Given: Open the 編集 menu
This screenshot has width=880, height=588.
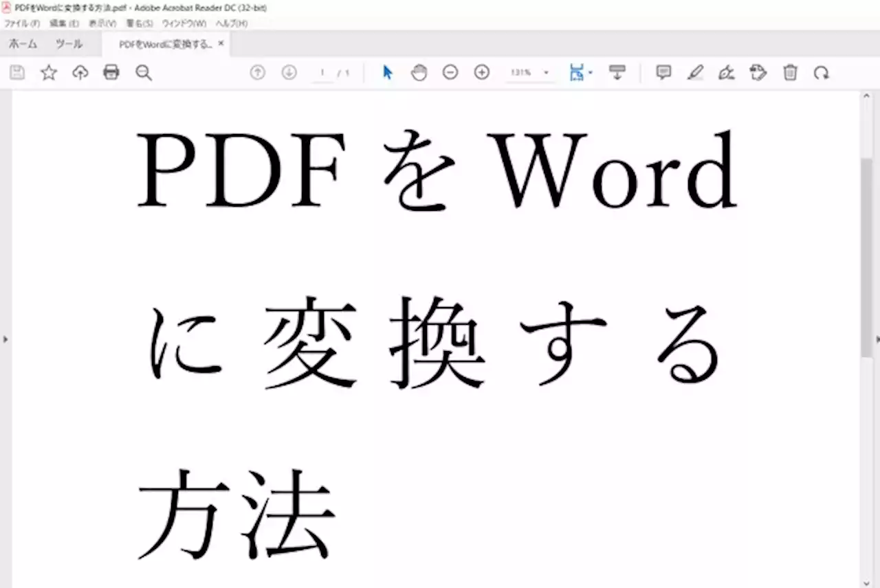Looking at the screenshot, I should coord(64,23).
